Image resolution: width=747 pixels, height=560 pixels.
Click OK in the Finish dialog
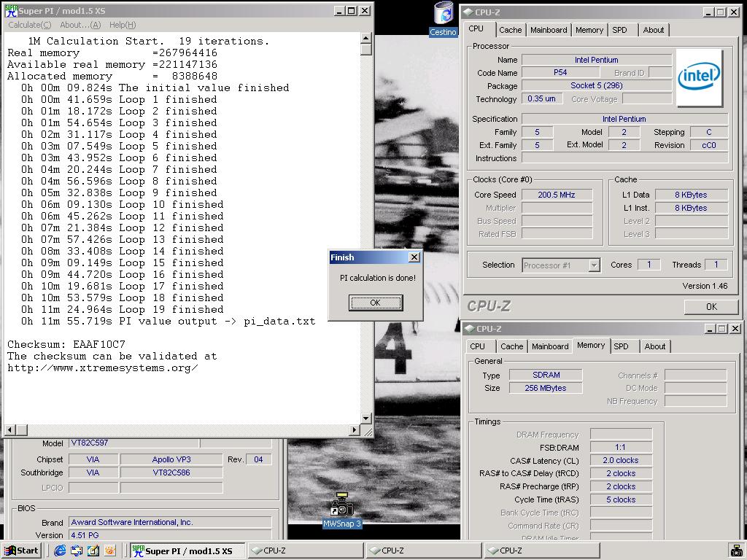376,303
